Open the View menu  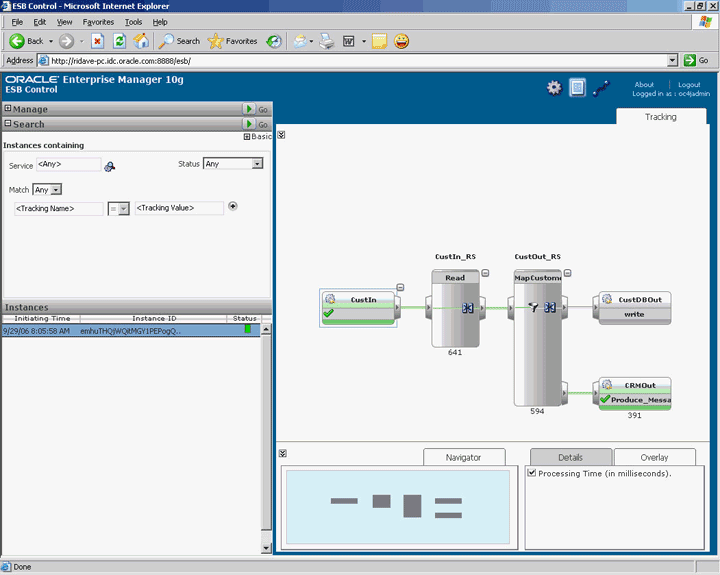tap(64, 22)
